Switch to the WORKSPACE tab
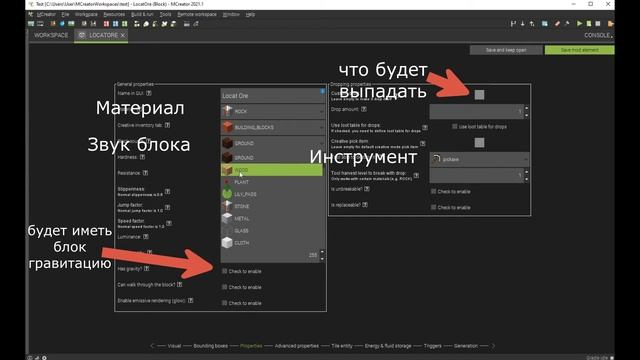 coord(51,36)
